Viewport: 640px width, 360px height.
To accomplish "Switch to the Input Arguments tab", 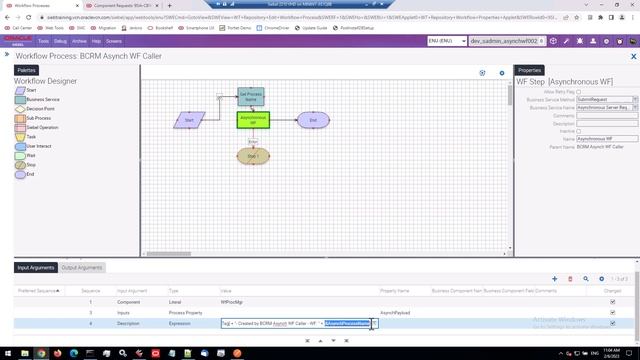I will pos(36,268).
